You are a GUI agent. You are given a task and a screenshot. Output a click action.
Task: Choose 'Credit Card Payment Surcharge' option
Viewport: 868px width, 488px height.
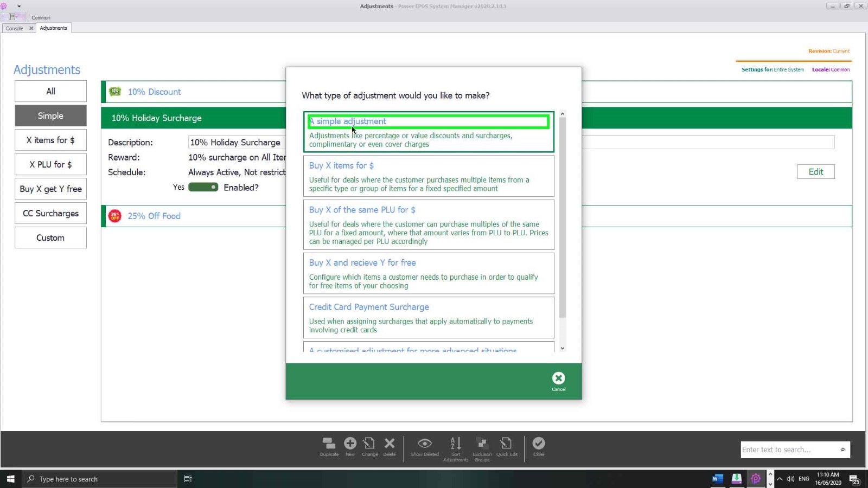click(429, 318)
